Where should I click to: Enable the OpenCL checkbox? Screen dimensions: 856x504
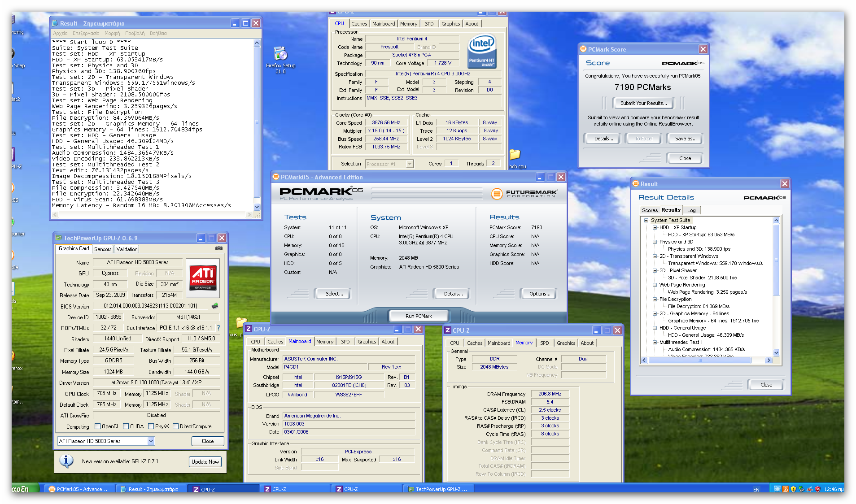pyautogui.click(x=97, y=426)
